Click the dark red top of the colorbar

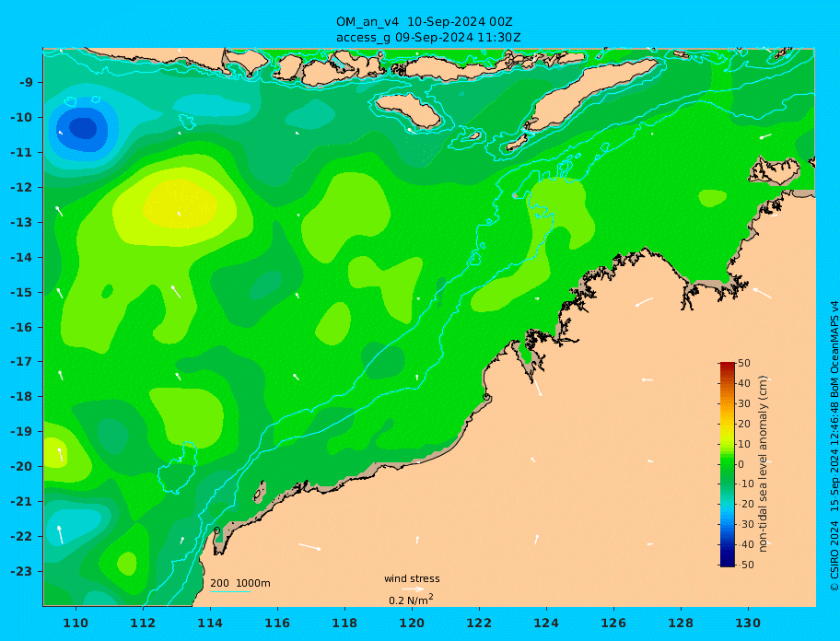727,366
